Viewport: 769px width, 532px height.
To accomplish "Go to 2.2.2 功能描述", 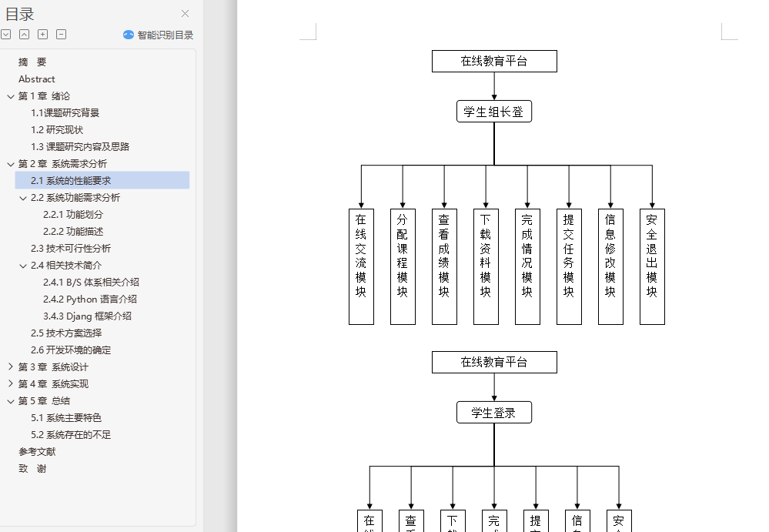I will pyautogui.click(x=73, y=232).
